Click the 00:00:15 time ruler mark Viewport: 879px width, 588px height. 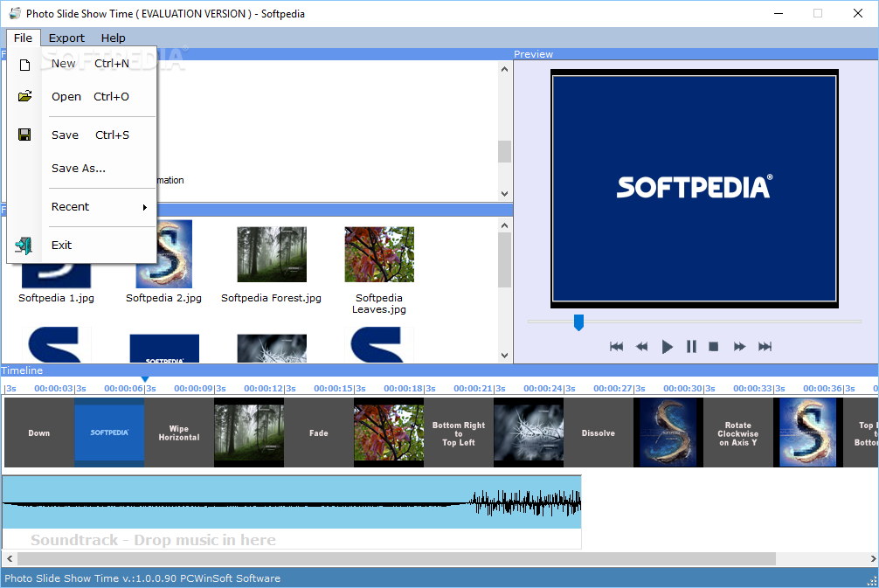click(333, 389)
